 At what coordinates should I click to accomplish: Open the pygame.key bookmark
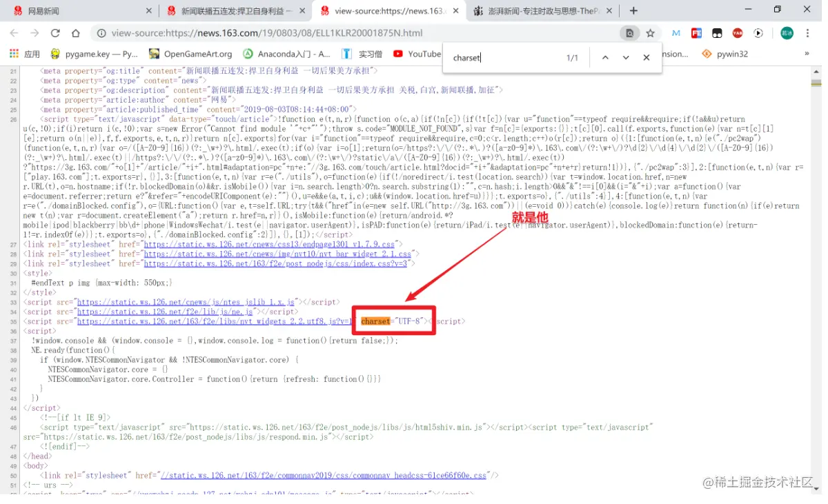(95, 54)
